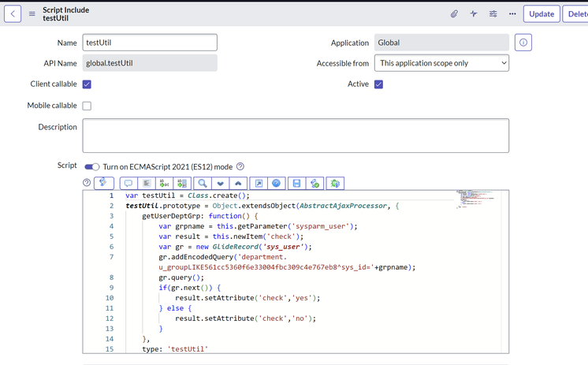Click 'gr.query();' on line 8
The image size is (588, 365).
tap(181, 277)
